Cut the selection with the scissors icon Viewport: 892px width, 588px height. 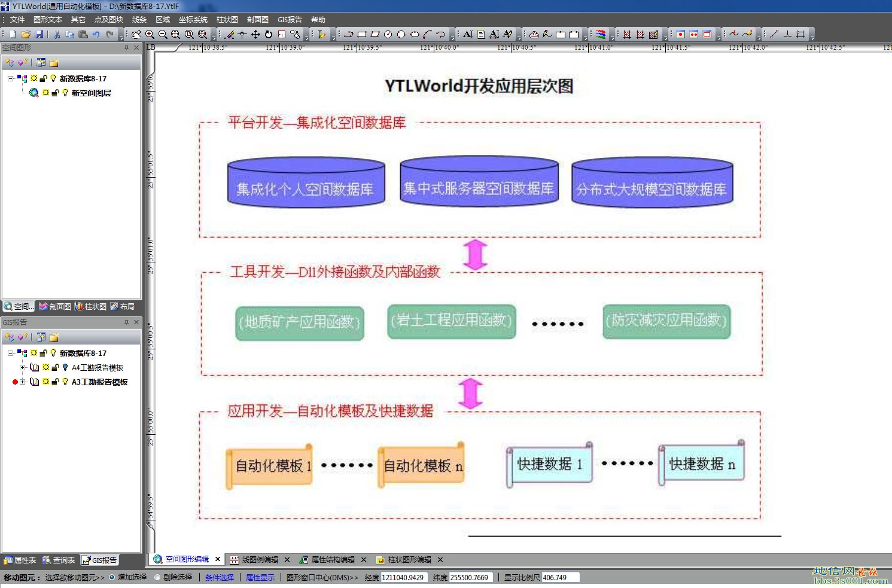pyautogui.click(x=57, y=35)
